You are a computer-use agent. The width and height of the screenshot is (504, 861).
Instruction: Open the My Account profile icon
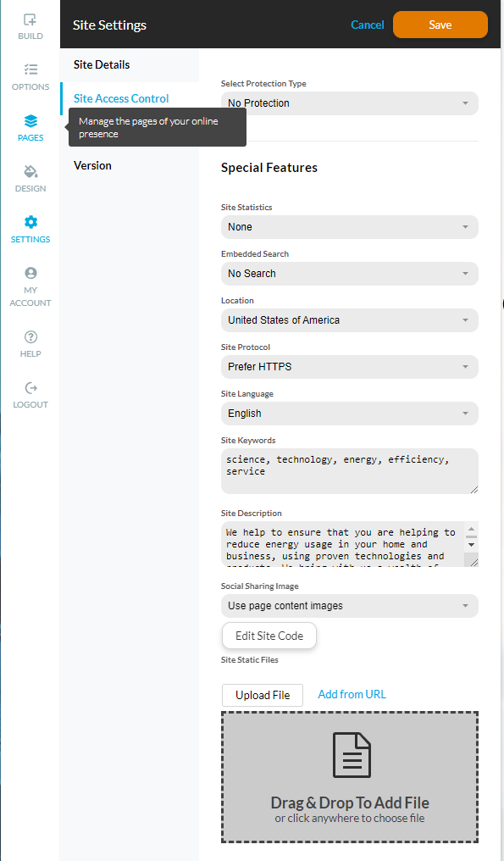point(30,273)
